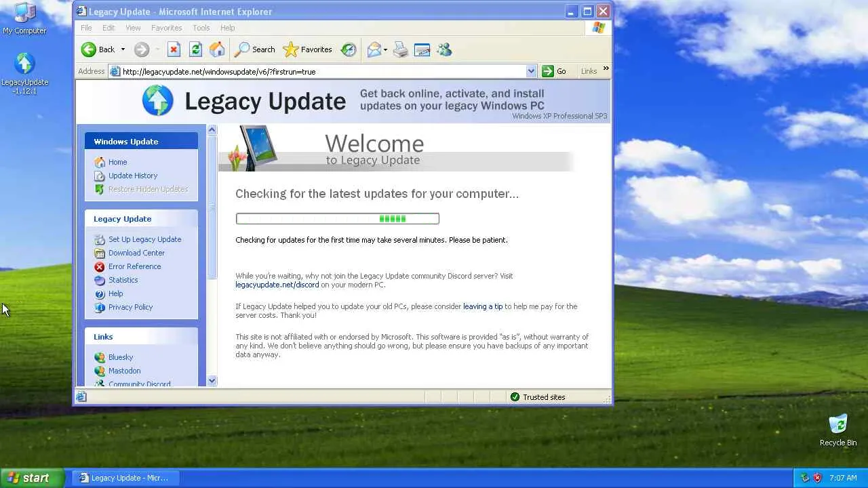Screen dimensions: 868x488
Task: Open the Help menu in menu bar
Action: (228, 28)
